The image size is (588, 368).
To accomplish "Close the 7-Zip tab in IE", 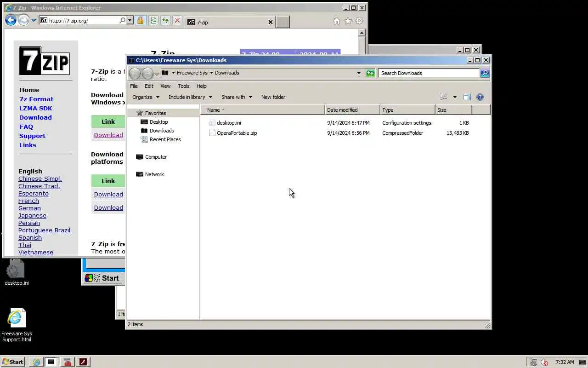I will tap(271, 22).
